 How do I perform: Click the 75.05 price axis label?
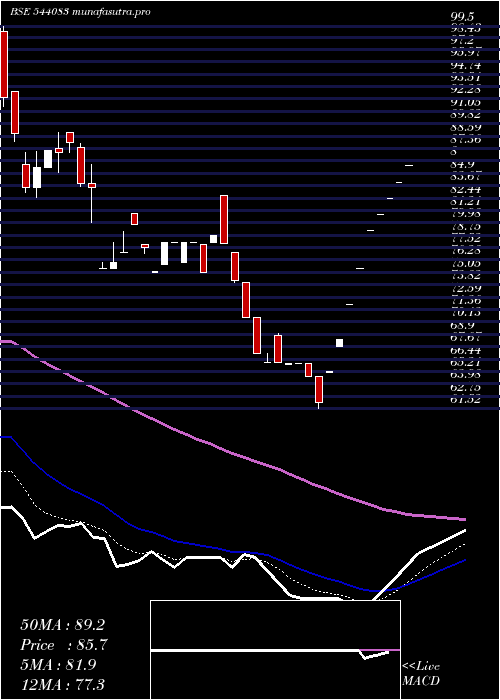tap(466, 264)
